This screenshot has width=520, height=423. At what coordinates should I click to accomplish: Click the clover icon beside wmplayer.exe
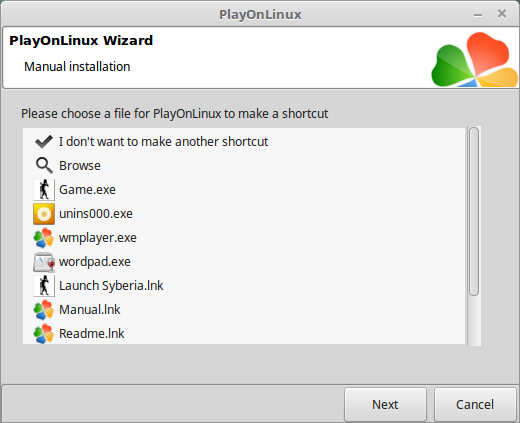(44, 238)
